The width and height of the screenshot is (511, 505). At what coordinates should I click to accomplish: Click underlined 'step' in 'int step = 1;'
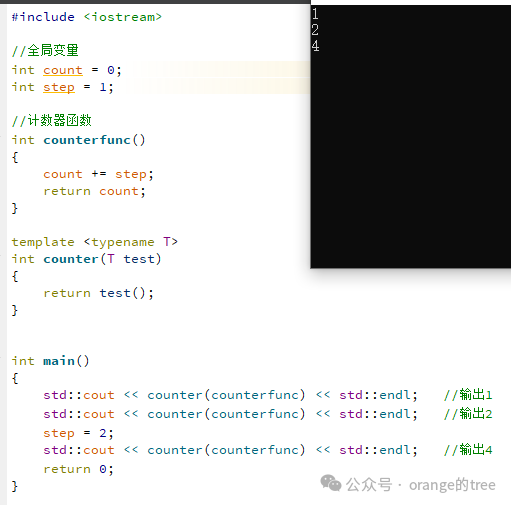pyautogui.click(x=59, y=87)
